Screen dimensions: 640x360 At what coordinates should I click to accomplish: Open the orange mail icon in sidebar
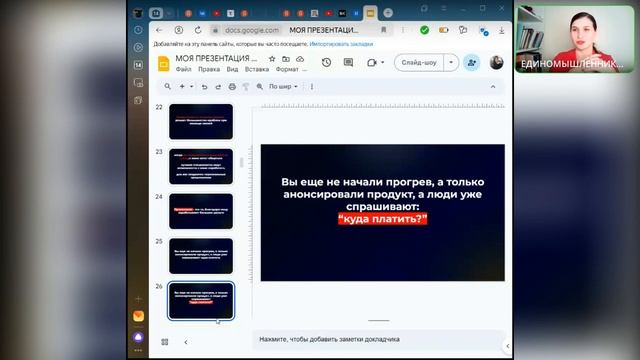138,316
